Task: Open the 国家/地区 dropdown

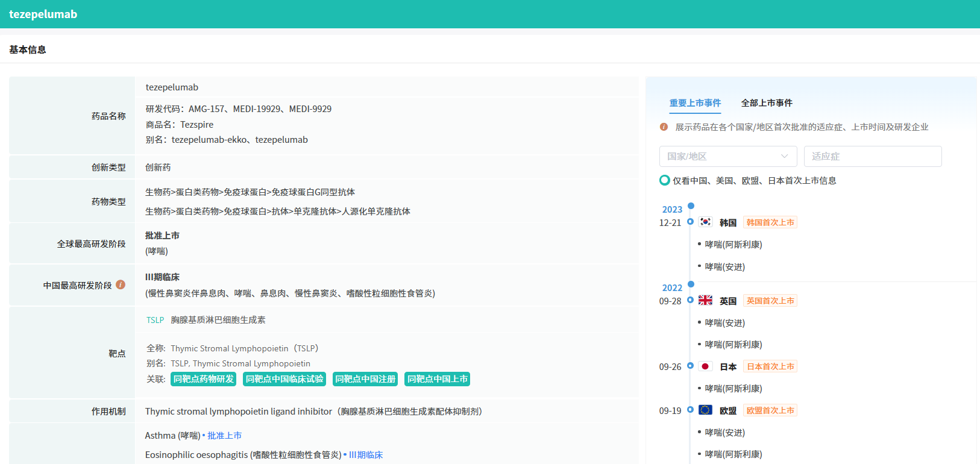Action: (727, 156)
